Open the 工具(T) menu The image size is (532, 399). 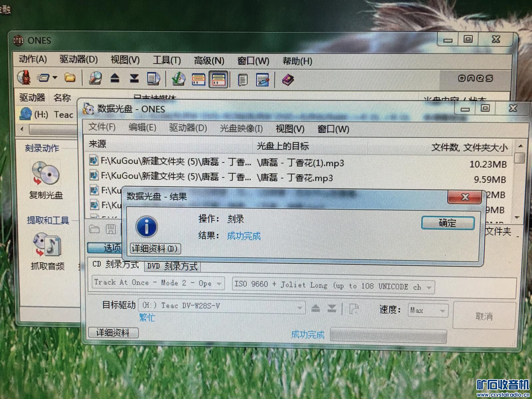(167, 60)
